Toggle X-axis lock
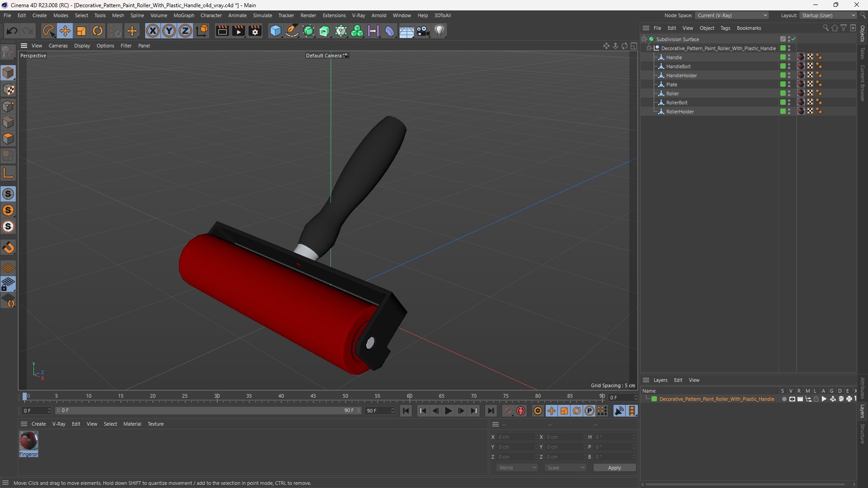 (x=153, y=31)
